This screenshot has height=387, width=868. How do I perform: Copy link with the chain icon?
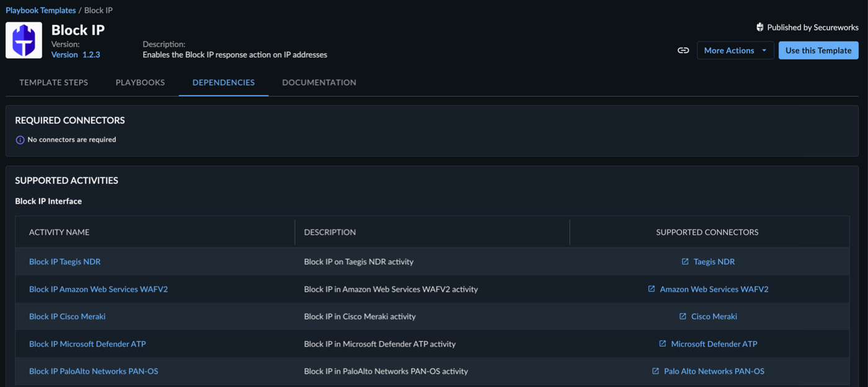point(683,50)
